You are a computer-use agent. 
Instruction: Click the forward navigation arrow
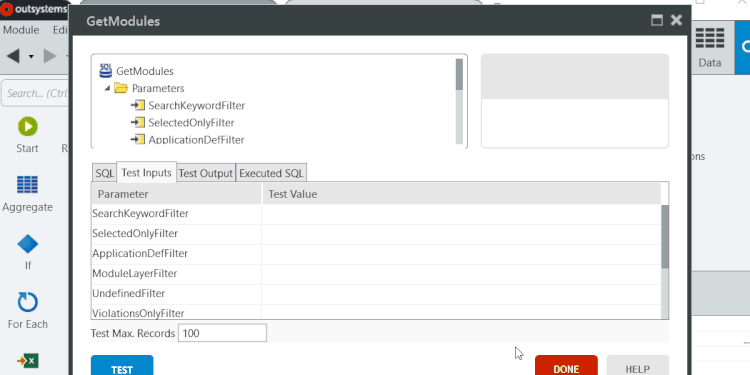click(x=50, y=56)
